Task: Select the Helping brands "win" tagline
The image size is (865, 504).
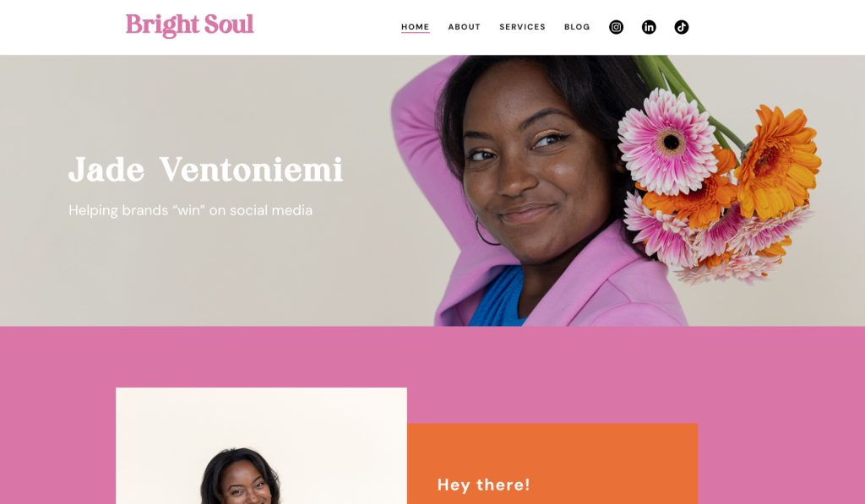Action: [x=190, y=210]
